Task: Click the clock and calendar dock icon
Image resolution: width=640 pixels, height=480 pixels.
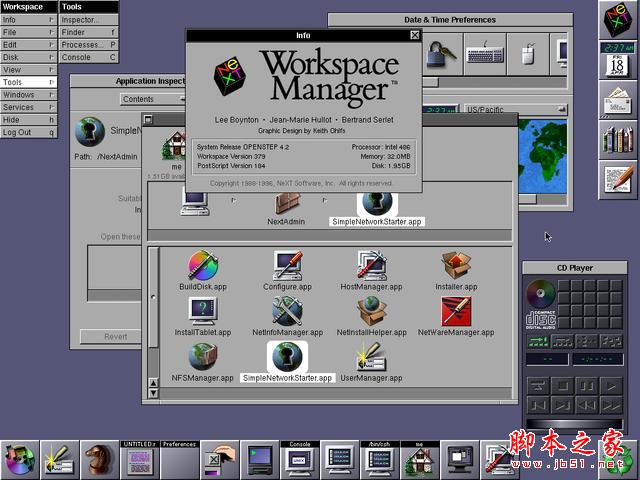Action: point(618,60)
